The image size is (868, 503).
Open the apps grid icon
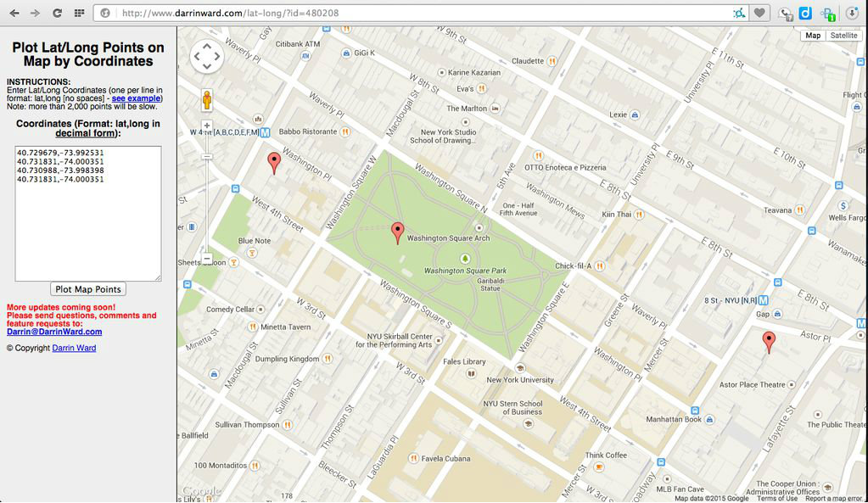(x=79, y=13)
